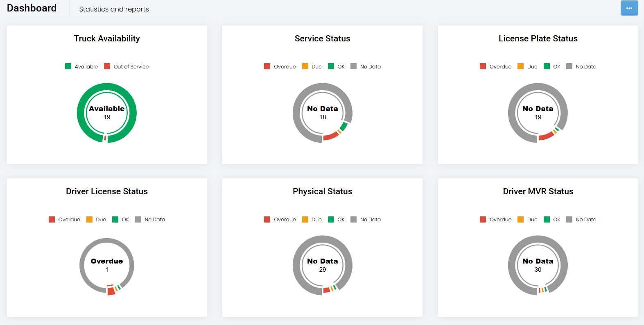Screen dimensions: 644x325
Task: Click Due orange swatch in Service Status
Action: click(x=305, y=66)
